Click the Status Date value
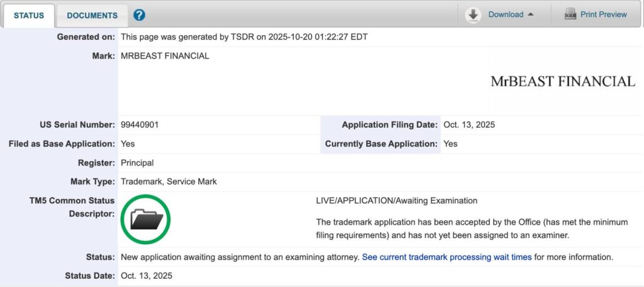 click(146, 276)
